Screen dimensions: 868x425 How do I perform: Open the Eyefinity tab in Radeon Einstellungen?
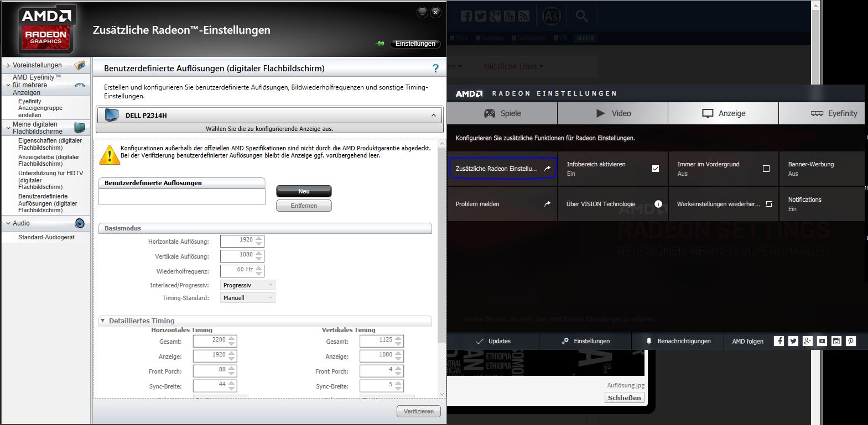822,113
